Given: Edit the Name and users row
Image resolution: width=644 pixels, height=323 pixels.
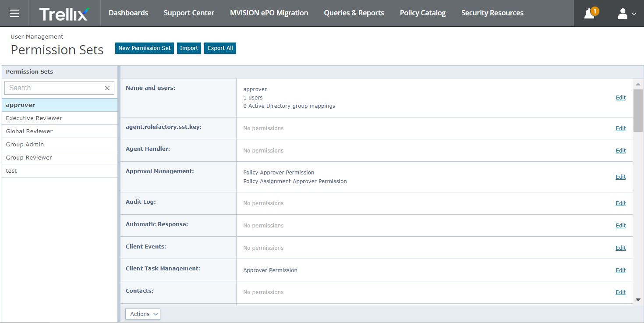Looking at the screenshot, I should 620,98.
